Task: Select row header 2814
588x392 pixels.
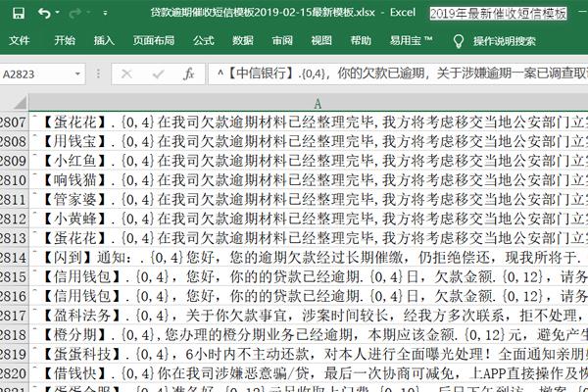Action: click(14, 258)
